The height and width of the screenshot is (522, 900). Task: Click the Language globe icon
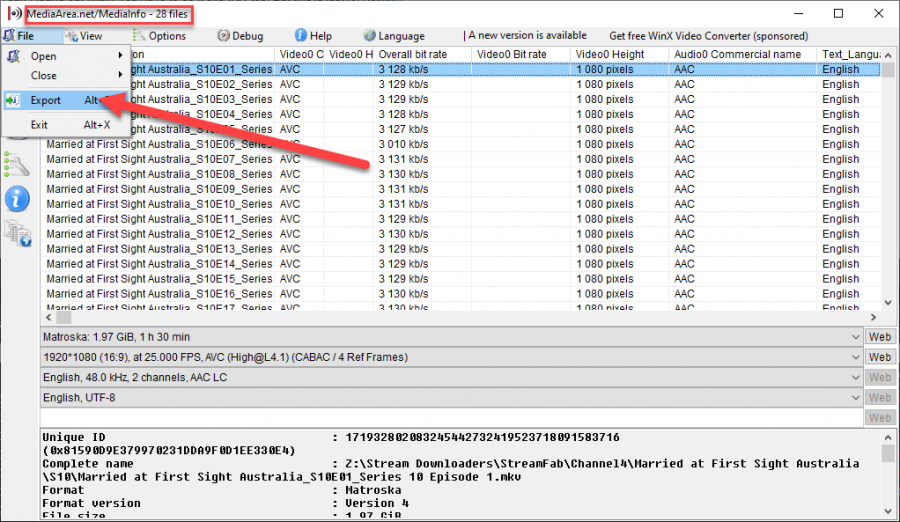[370, 36]
